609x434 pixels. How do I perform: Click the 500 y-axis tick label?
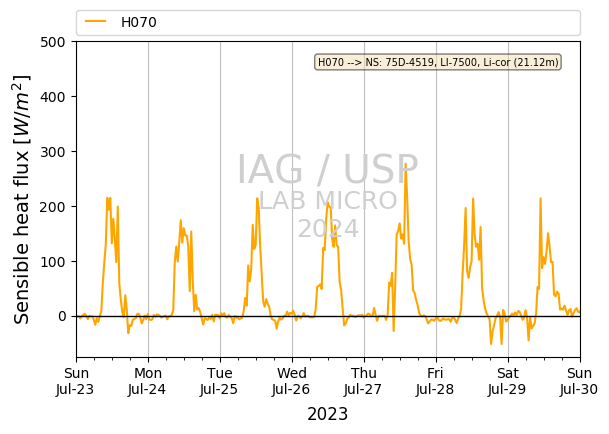[x=53, y=42]
